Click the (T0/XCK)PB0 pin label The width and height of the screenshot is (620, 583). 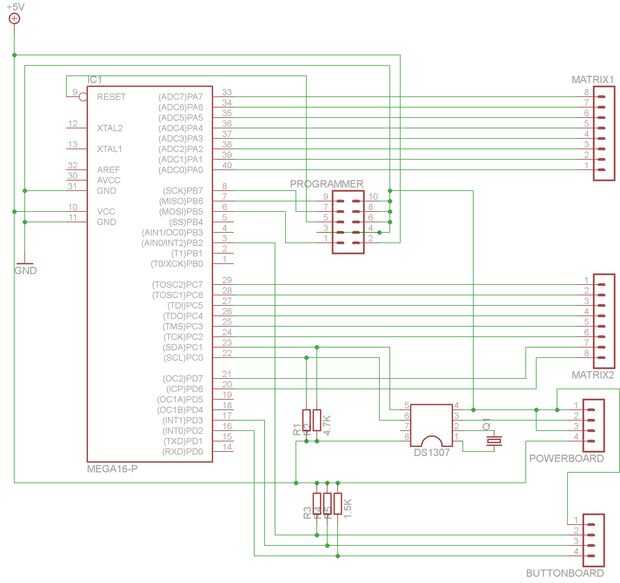tap(177, 264)
